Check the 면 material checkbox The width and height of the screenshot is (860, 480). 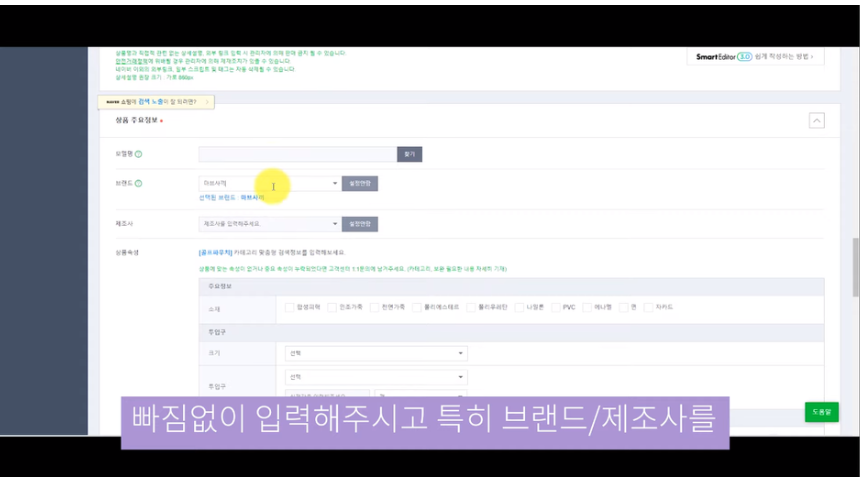[x=624, y=307]
